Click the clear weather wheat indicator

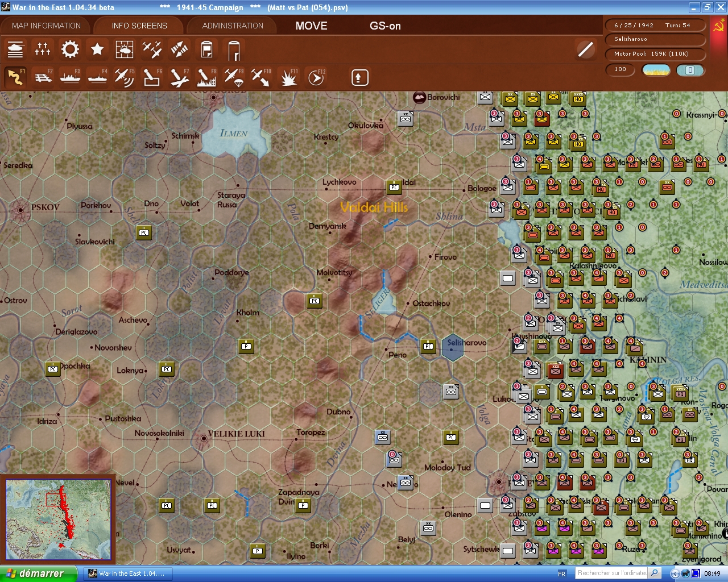click(x=656, y=70)
